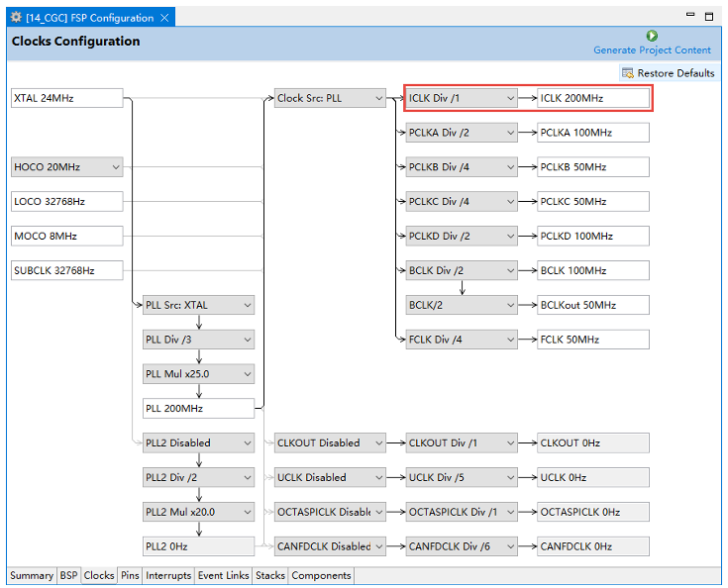Click Generate Project Content link
Viewport: 728px width, 588px height.
coord(652,50)
